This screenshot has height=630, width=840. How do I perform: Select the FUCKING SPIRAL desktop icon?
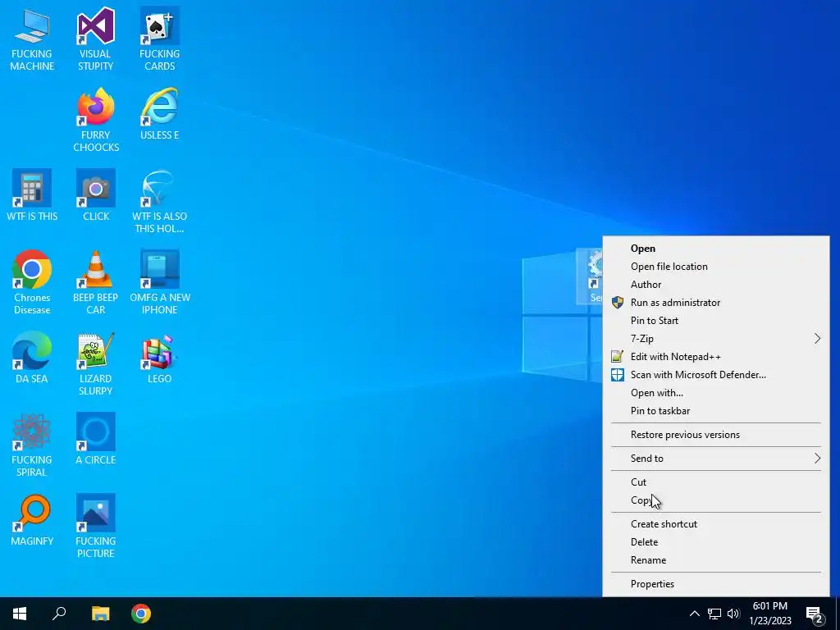tap(32, 445)
